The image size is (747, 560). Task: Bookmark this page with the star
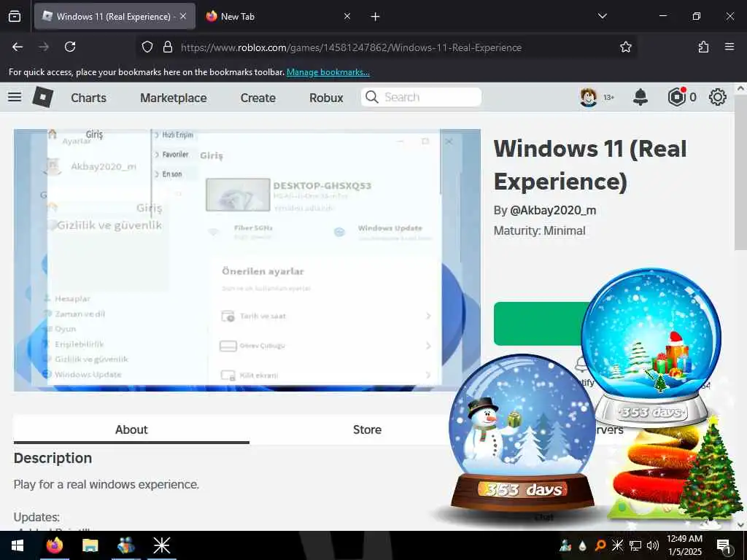point(625,47)
